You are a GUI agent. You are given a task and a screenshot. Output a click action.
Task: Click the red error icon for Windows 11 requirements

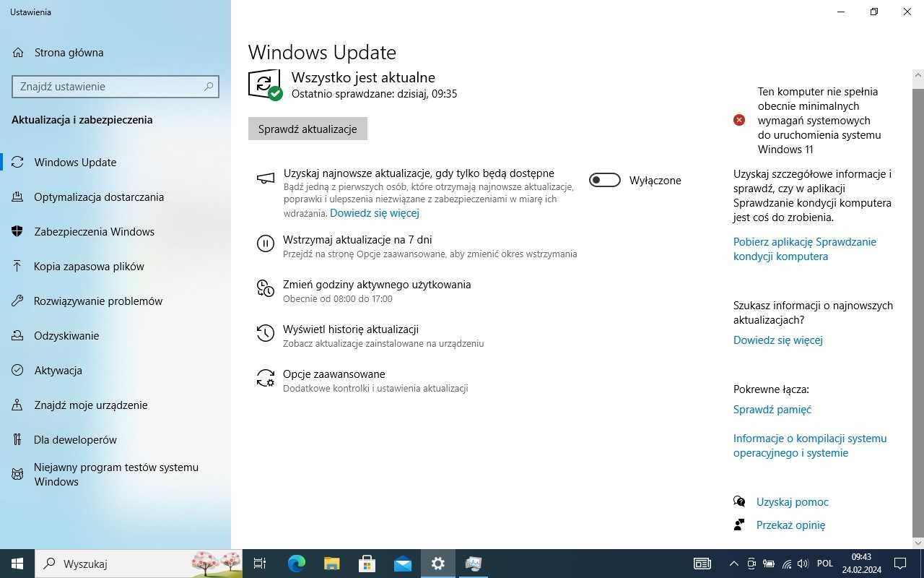pos(739,120)
